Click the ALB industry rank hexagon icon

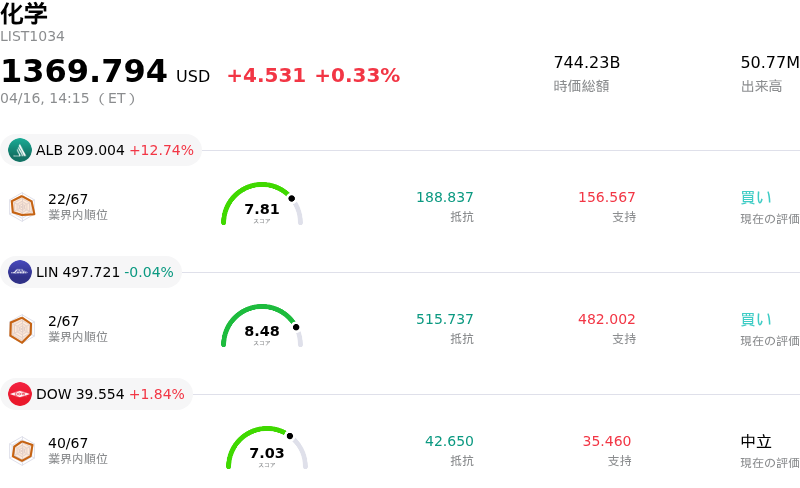click(22, 206)
